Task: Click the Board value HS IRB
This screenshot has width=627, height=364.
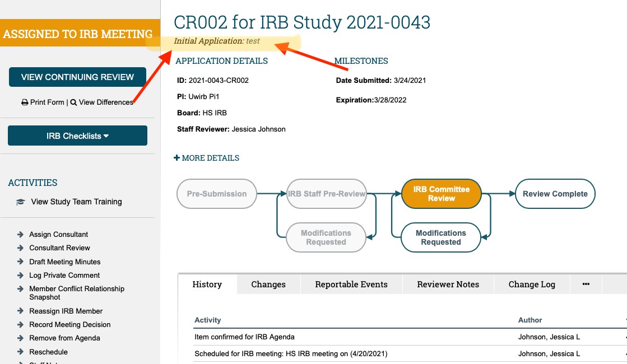Action: pos(215,113)
